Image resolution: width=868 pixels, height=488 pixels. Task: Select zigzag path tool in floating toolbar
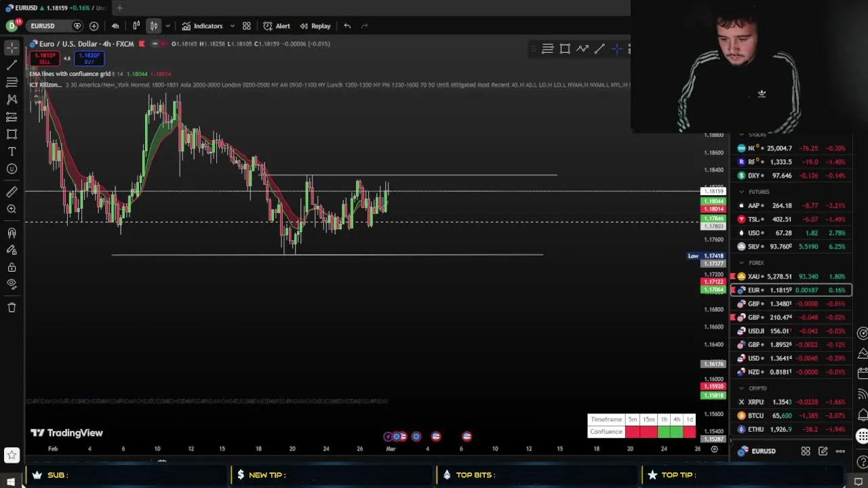coord(583,49)
